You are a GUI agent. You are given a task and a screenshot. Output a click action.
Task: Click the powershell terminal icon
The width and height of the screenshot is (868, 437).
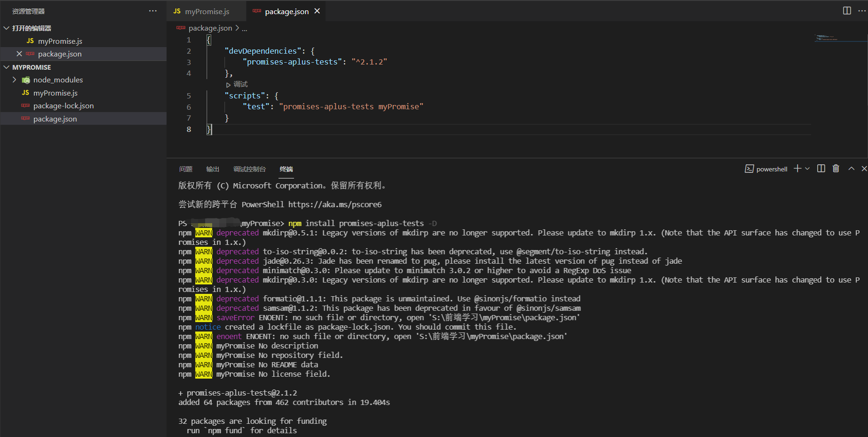click(x=749, y=169)
